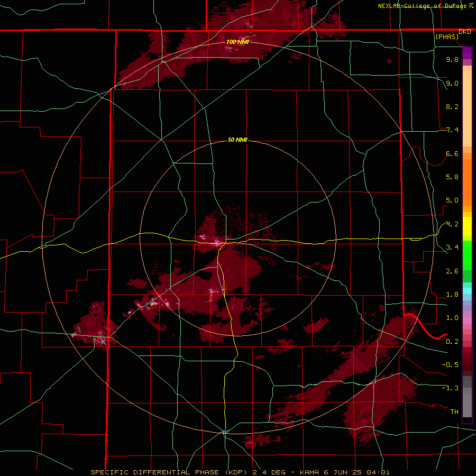Click the [PHAS] legend title

[447, 36]
